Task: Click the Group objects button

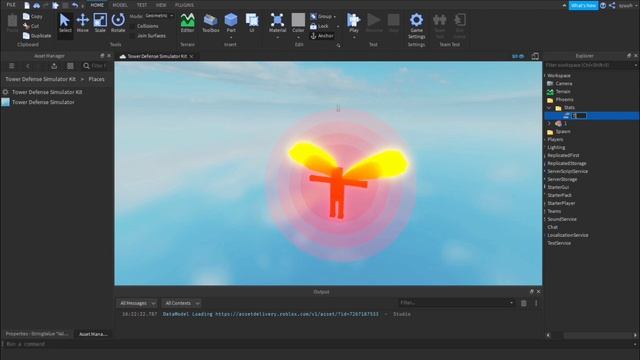Action: pos(321,16)
